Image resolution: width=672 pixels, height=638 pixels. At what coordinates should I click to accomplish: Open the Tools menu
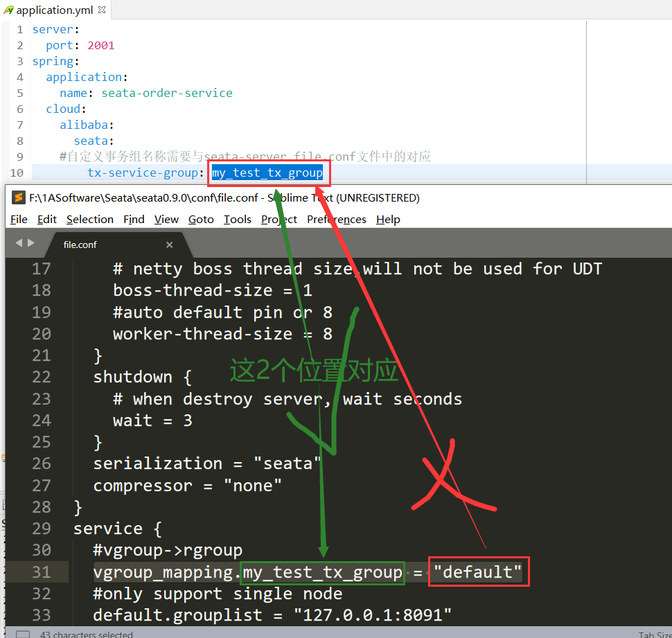238,220
